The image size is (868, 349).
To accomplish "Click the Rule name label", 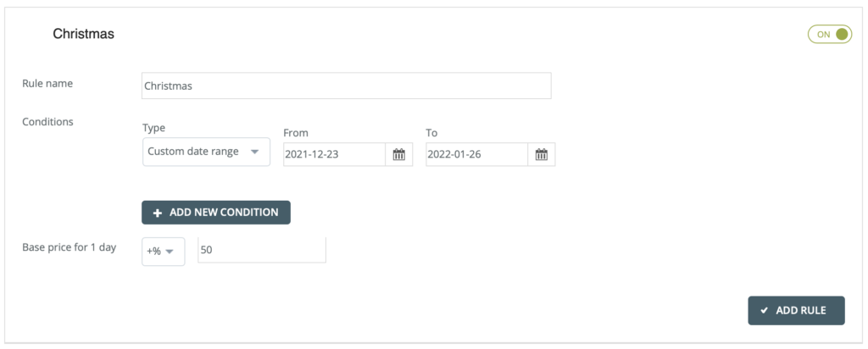I will pyautogui.click(x=47, y=83).
